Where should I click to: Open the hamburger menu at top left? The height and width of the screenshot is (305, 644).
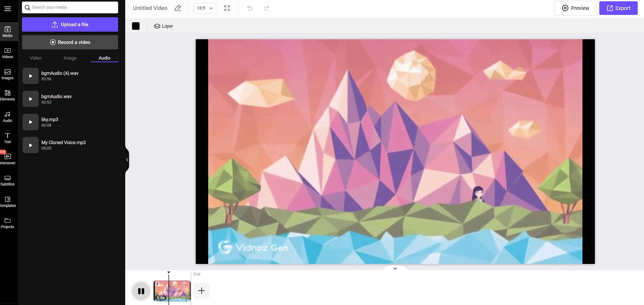tap(8, 8)
